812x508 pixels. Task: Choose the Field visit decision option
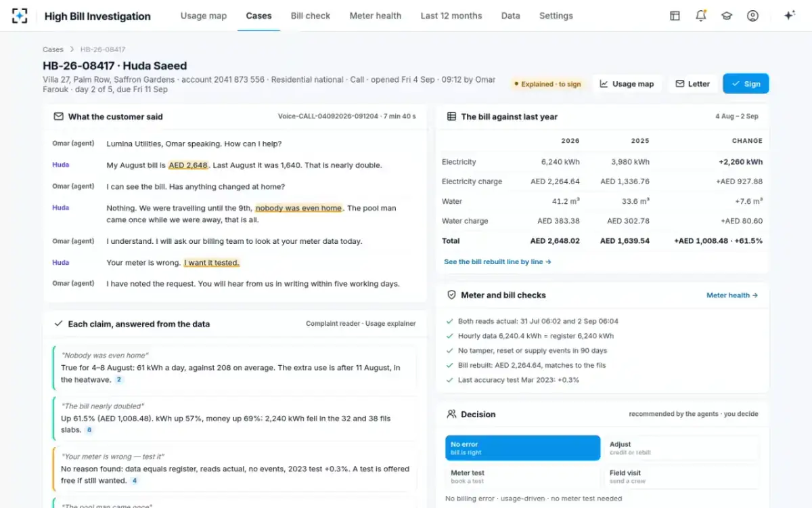681,476
